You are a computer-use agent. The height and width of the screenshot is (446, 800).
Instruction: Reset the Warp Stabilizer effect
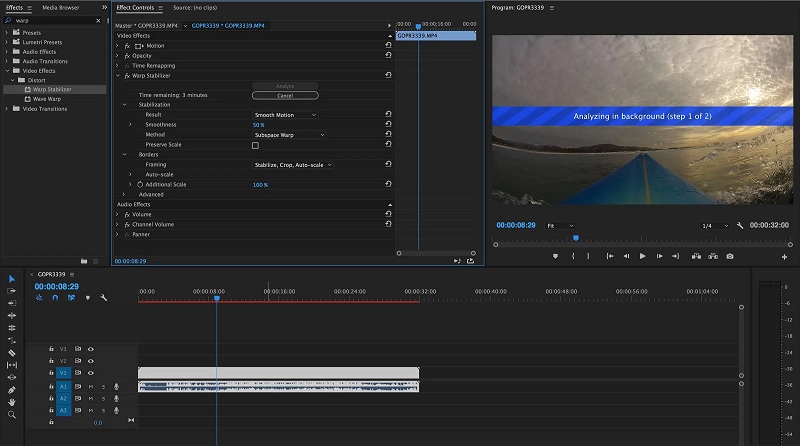pos(388,75)
